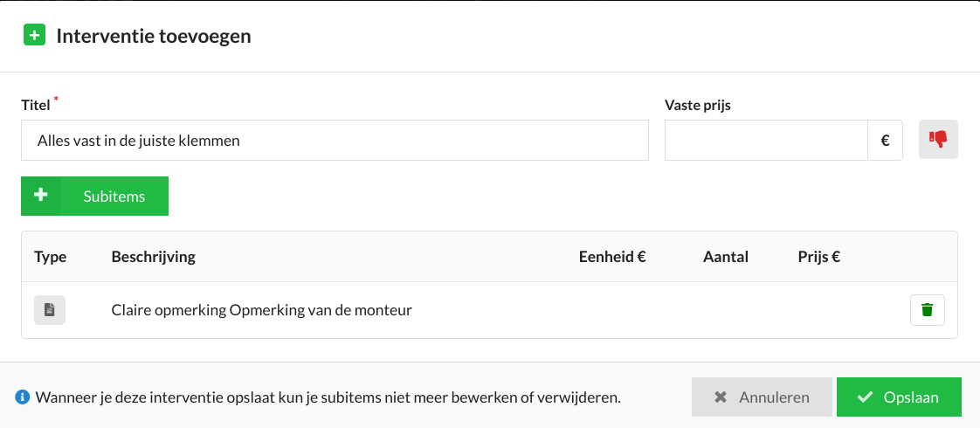Click the plus icon on Subitems button

(41, 196)
